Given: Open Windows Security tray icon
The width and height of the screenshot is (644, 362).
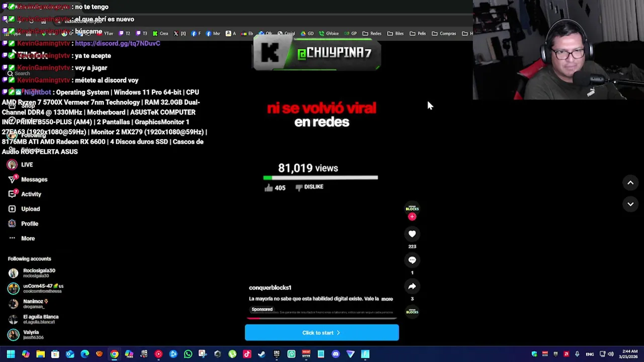Looking at the screenshot, I should click(x=534, y=354).
